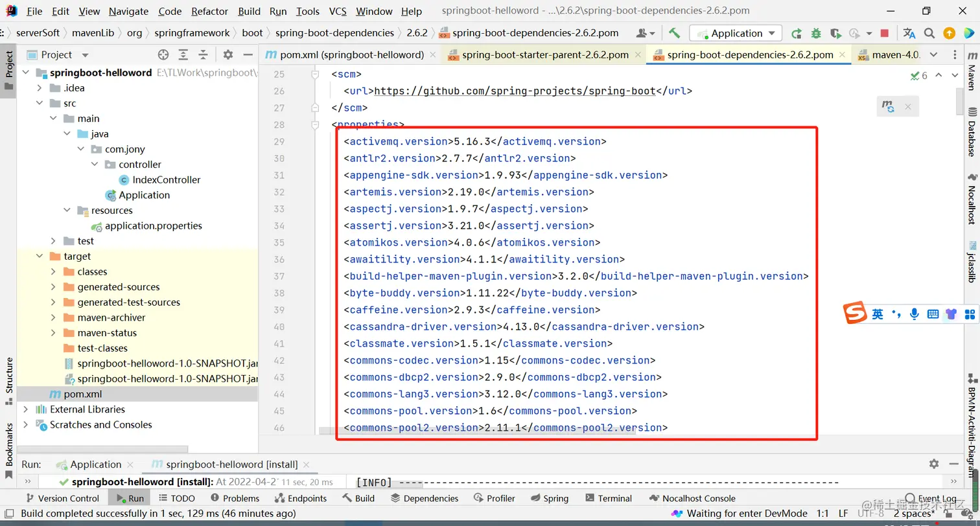Click Load Maven Changes floating icon
The height and width of the screenshot is (526, 980).
click(889, 106)
